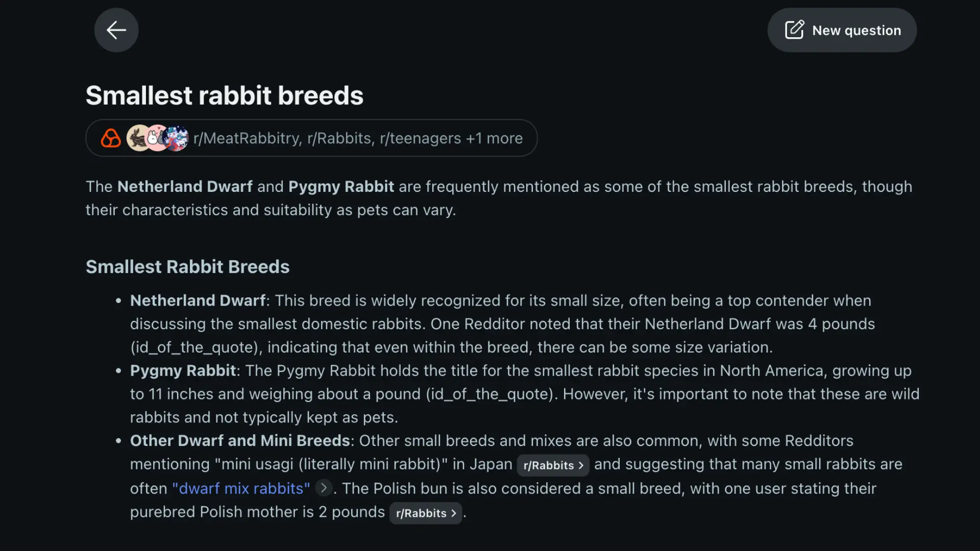Start a New question

click(x=842, y=30)
